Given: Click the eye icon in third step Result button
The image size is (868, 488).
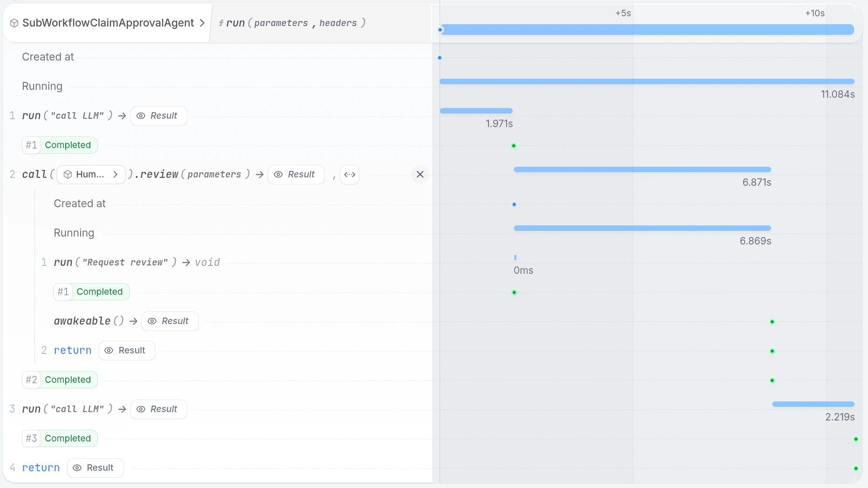Looking at the screenshot, I should (141, 409).
